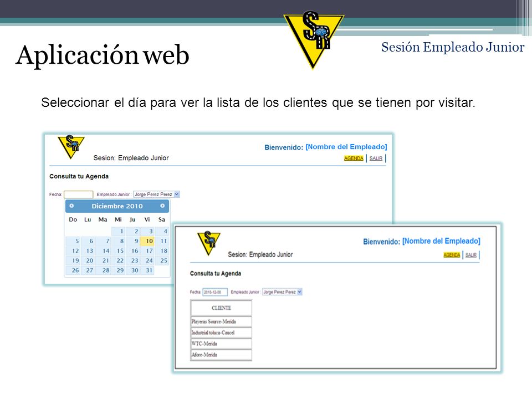Click the CLIENTE table header

[x=221, y=308]
